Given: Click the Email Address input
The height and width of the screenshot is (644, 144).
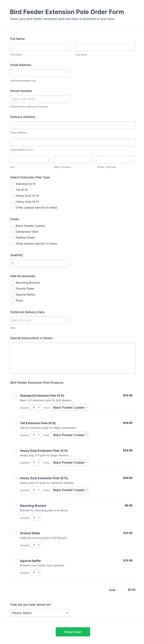Looking at the screenshot, I should pyautogui.click(x=40, y=73).
